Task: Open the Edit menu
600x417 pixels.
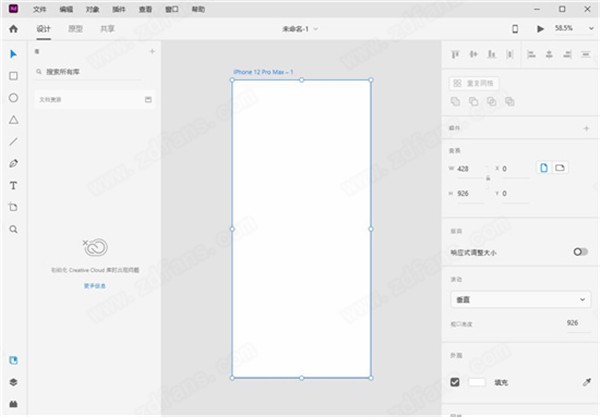Action: pos(66,9)
